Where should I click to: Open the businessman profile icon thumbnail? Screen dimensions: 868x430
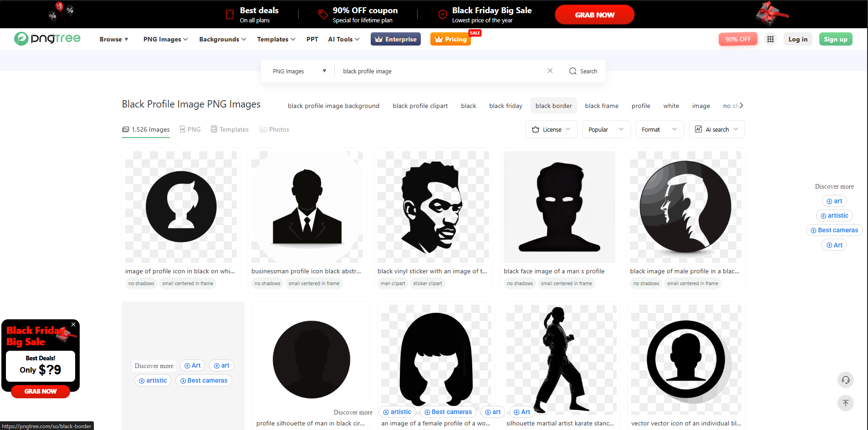(x=306, y=206)
